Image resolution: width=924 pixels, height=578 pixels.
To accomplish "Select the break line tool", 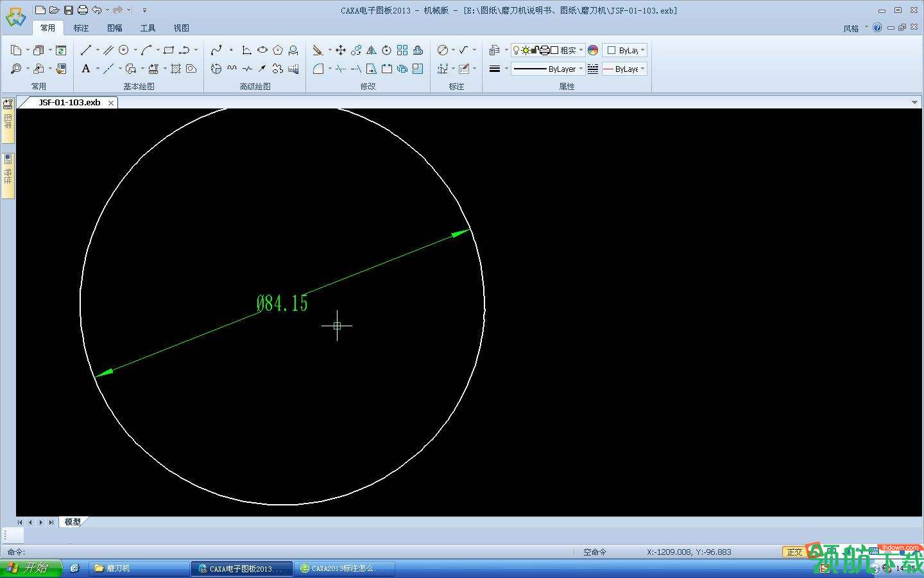I will (247, 68).
